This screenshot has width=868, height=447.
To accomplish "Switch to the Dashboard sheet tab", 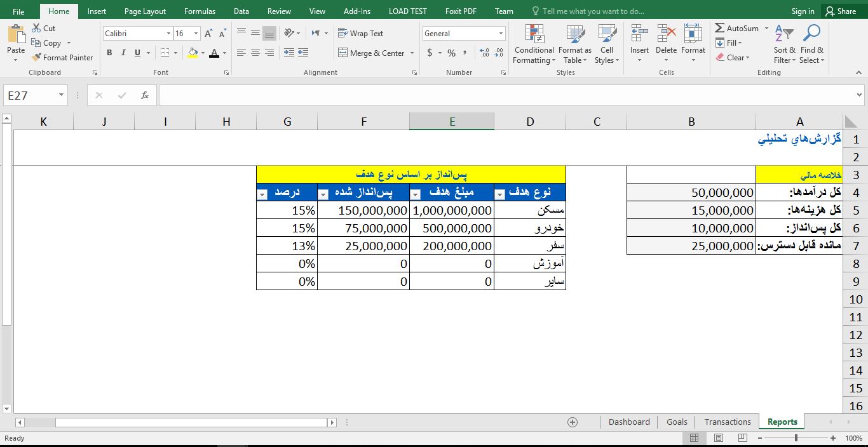I will coord(629,422).
